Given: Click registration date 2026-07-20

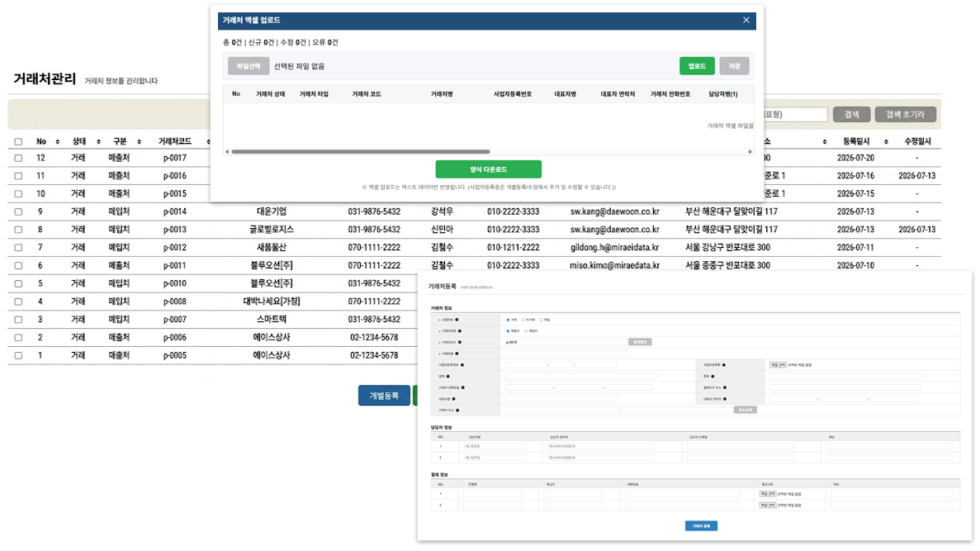Looking at the screenshot, I should [855, 159].
